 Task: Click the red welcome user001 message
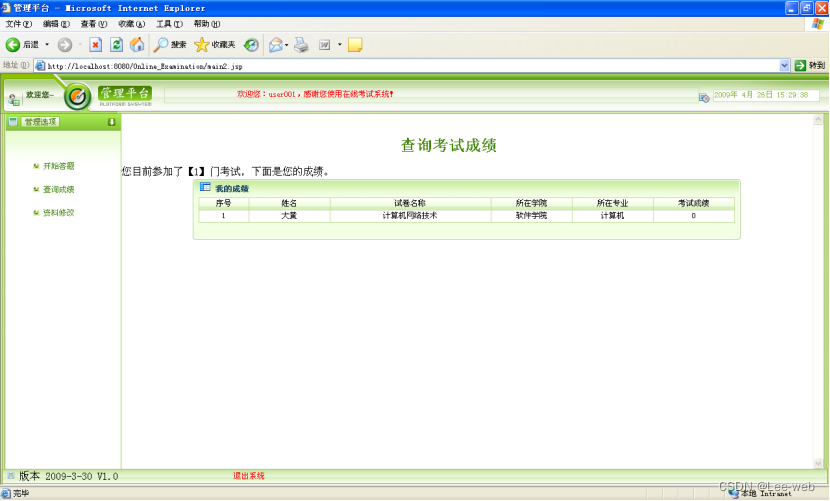tap(315, 94)
